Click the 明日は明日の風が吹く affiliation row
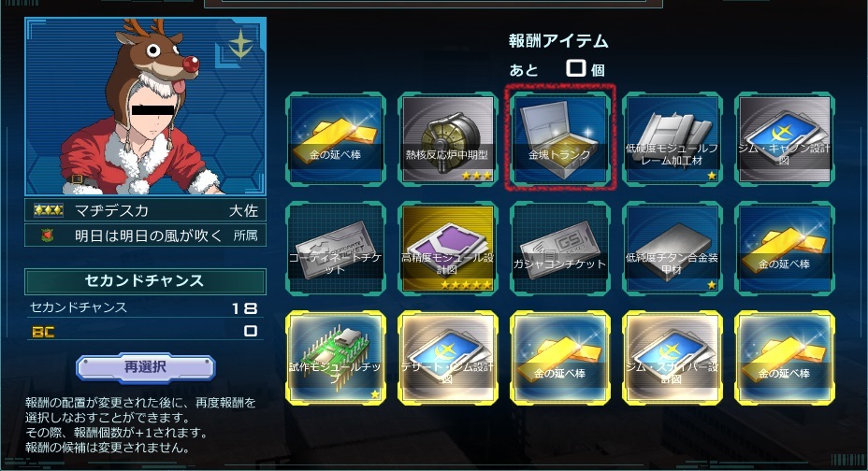The image size is (868, 471). click(x=146, y=235)
